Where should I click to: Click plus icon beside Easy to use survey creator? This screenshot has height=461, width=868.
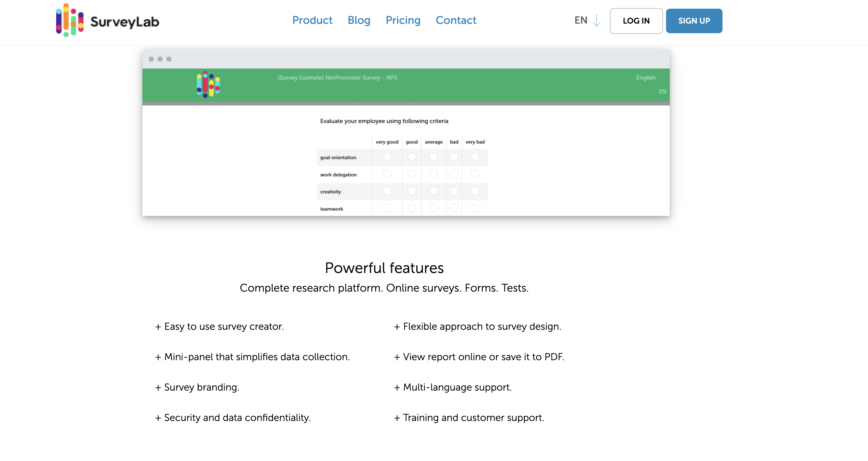click(x=158, y=327)
